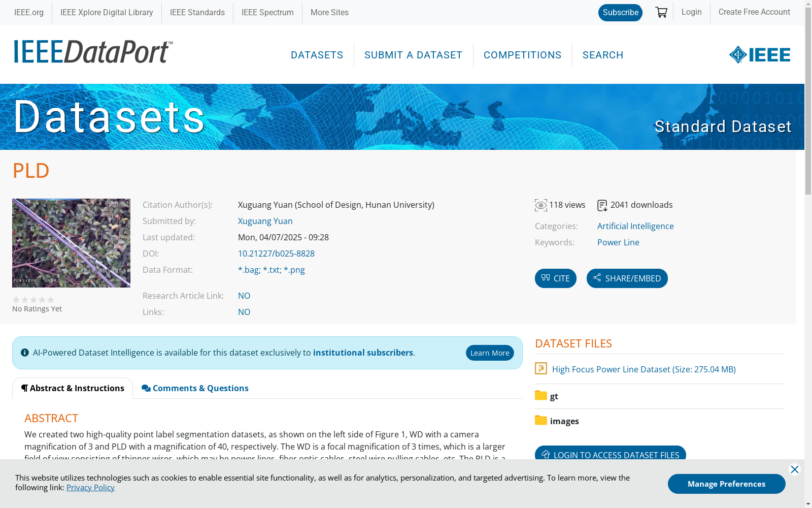The width and height of the screenshot is (812, 508).
Task: Close the cookie notice banner
Action: tap(795, 469)
